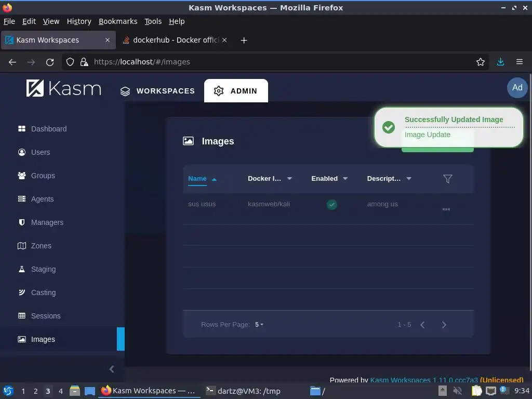Viewport: 532px width, 399px height.
Task: Click the 'among us' description cell
Action: 382,204
